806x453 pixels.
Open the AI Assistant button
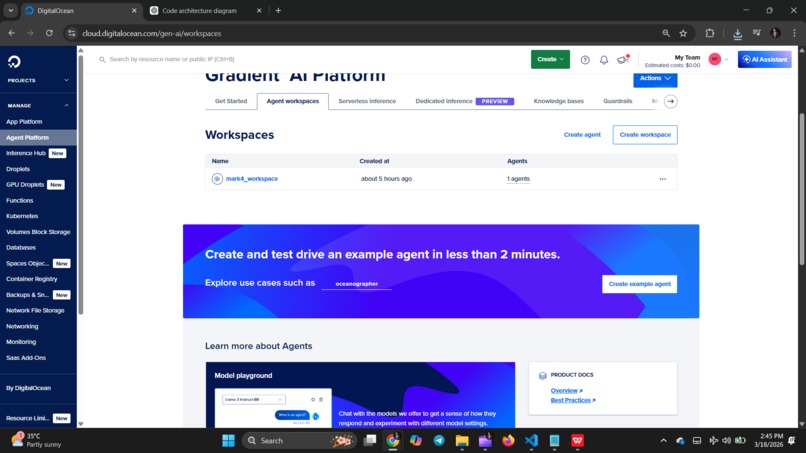click(764, 59)
